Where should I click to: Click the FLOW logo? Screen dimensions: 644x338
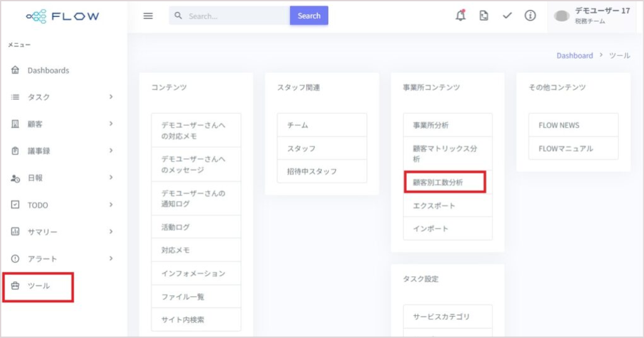pos(63,16)
